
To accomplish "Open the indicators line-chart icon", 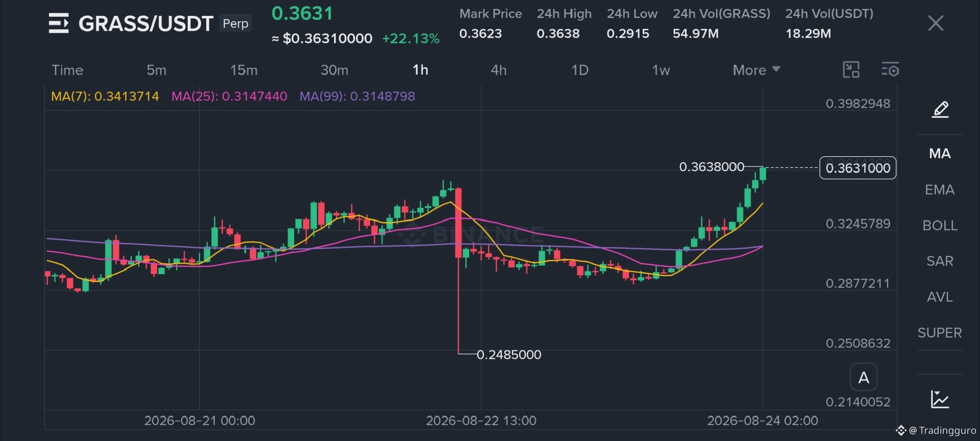I will pos(940,399).
